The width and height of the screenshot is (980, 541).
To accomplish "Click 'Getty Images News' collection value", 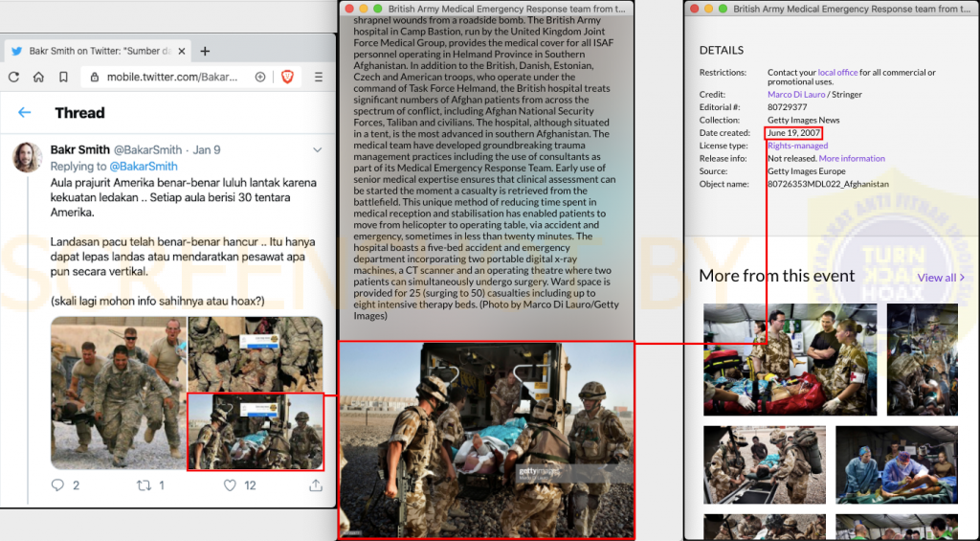I will coord(803,120).
